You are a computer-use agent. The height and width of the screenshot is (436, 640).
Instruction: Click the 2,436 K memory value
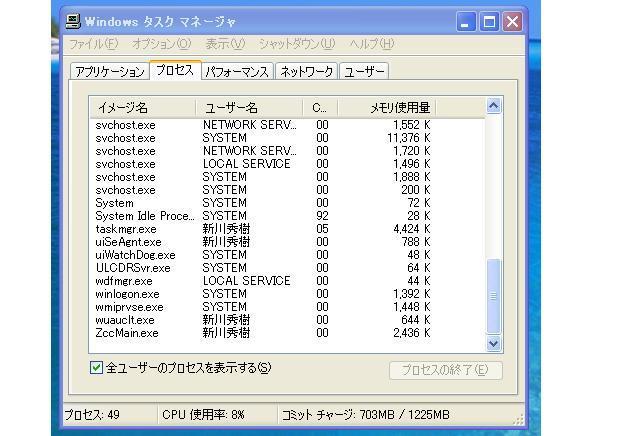pyautogui.click(x=412, y=333)
